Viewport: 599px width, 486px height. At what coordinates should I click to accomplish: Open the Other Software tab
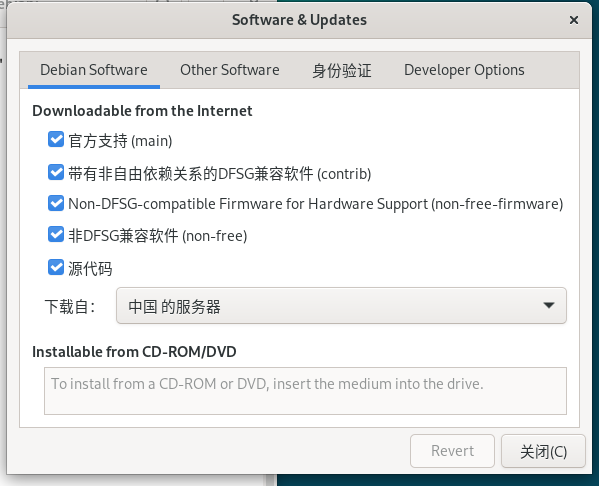click(x=230, y=70)
